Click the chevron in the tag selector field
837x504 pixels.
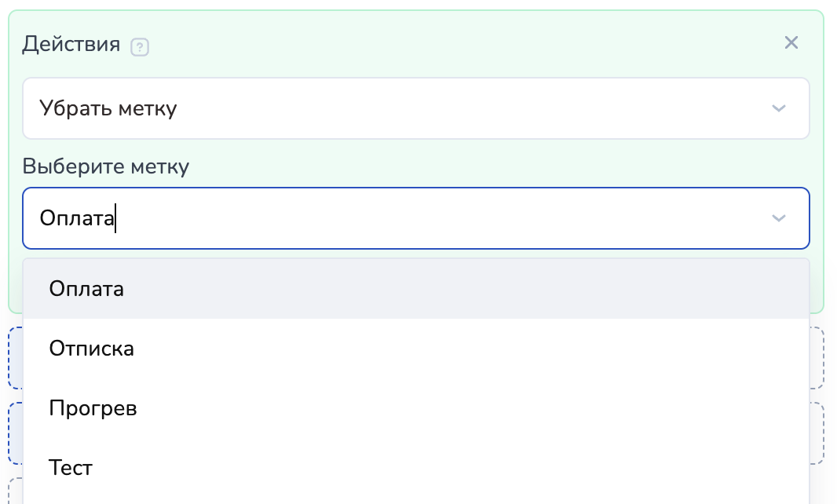tap(778, 218)
